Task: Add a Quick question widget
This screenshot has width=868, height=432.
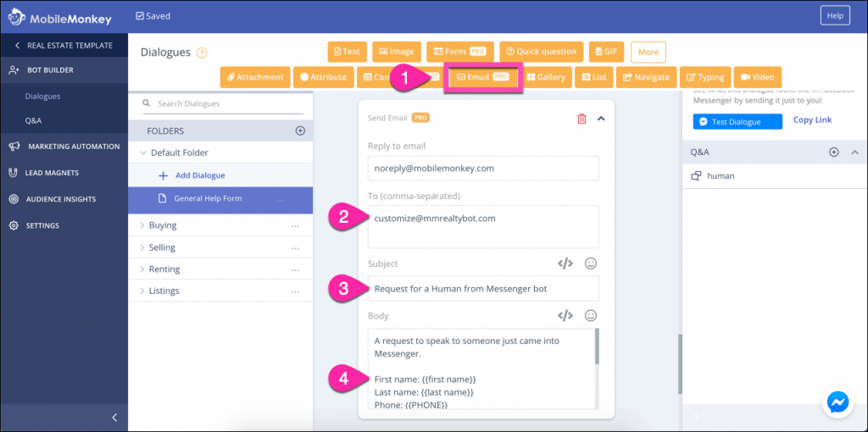Action: pyautogui.click(x=542, y=52)
